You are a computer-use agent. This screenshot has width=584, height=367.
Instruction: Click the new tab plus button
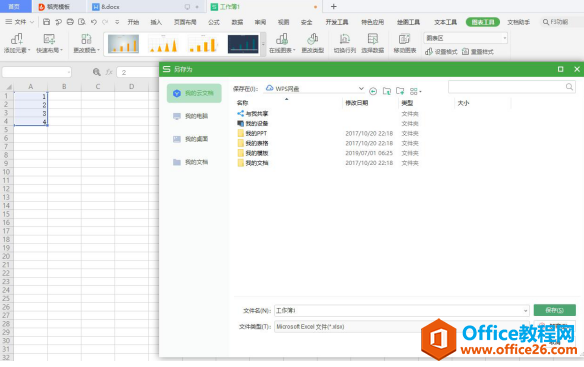tap(333, 6)
